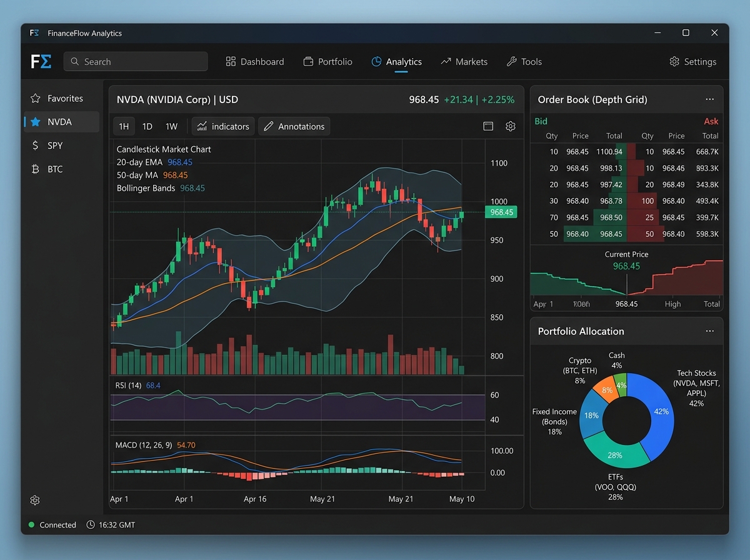
Task: Click the search magnifier icon
Action: point(75,62)
